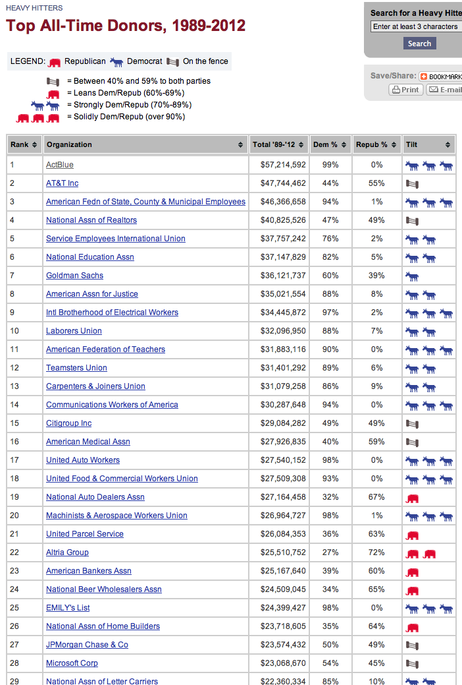Viewport: 462px width, 685px height.
Task: Open American Fedn of State, County & Municipal Employees
Action: tap(145, 201)
